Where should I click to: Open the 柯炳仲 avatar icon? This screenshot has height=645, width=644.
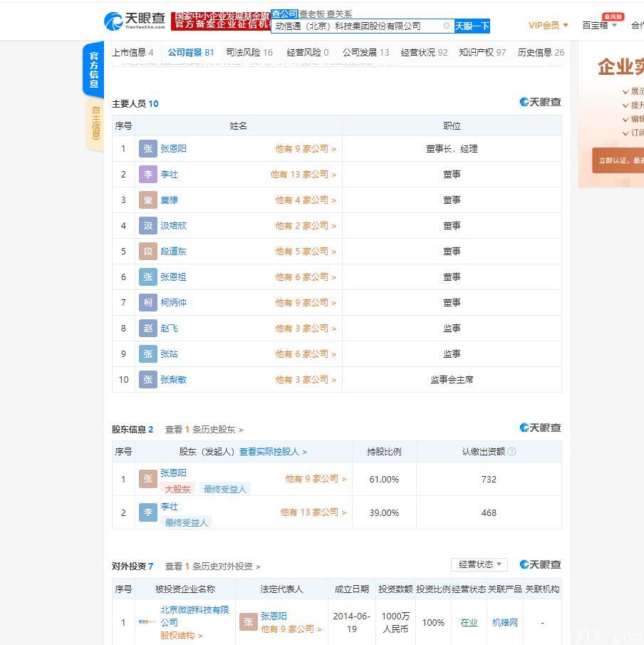click(x=148, y=303)
